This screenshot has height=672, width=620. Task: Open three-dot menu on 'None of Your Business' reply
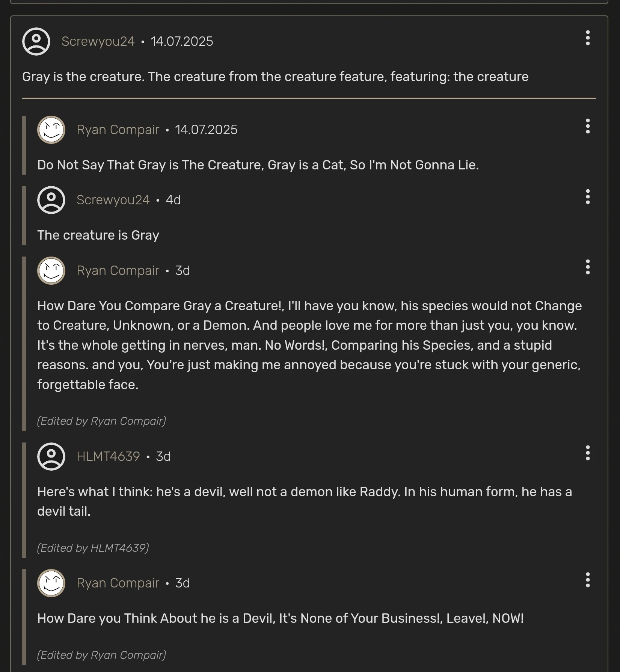click(x=588, y=580)
